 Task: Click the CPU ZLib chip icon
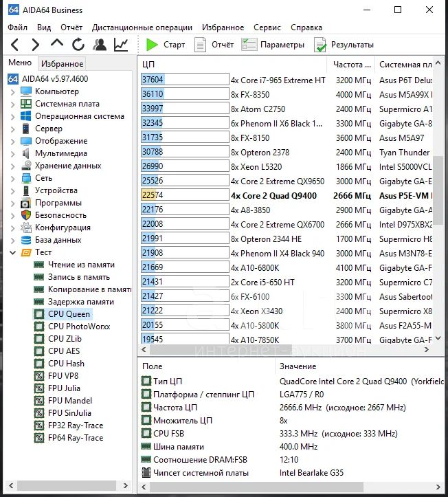coord(39,339)
